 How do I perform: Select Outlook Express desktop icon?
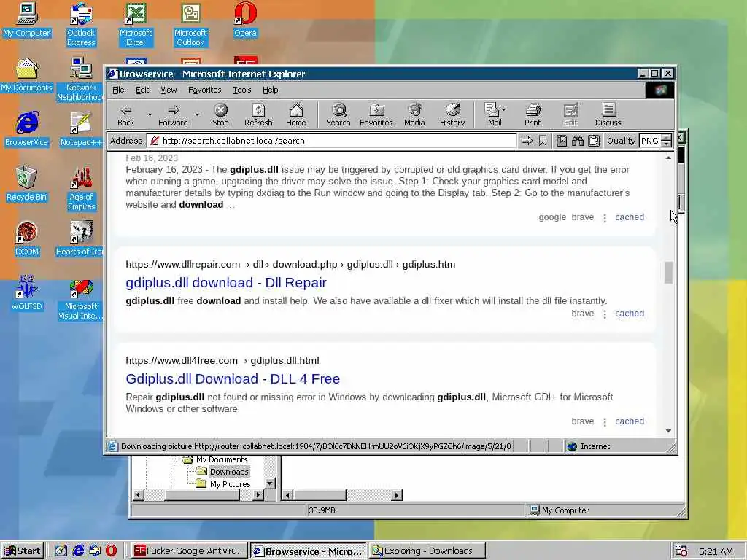(81, 25)
